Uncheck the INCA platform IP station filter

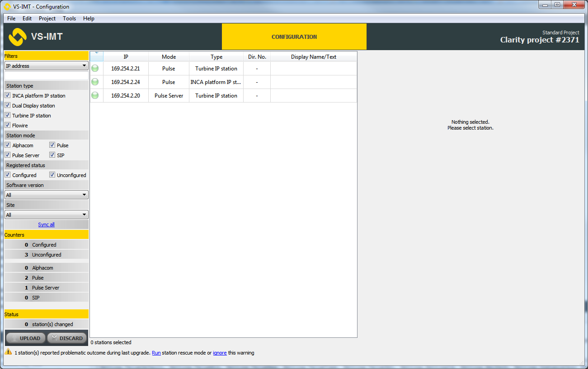coord(8,95)
